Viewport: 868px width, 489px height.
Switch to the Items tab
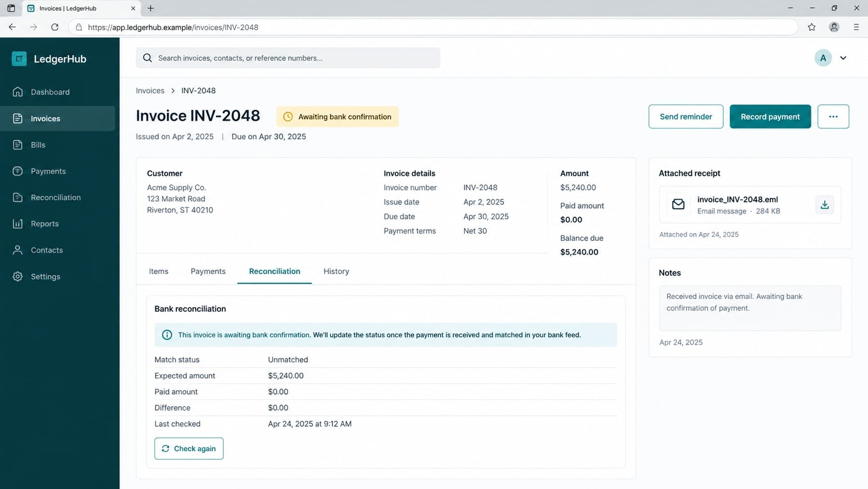158,271
